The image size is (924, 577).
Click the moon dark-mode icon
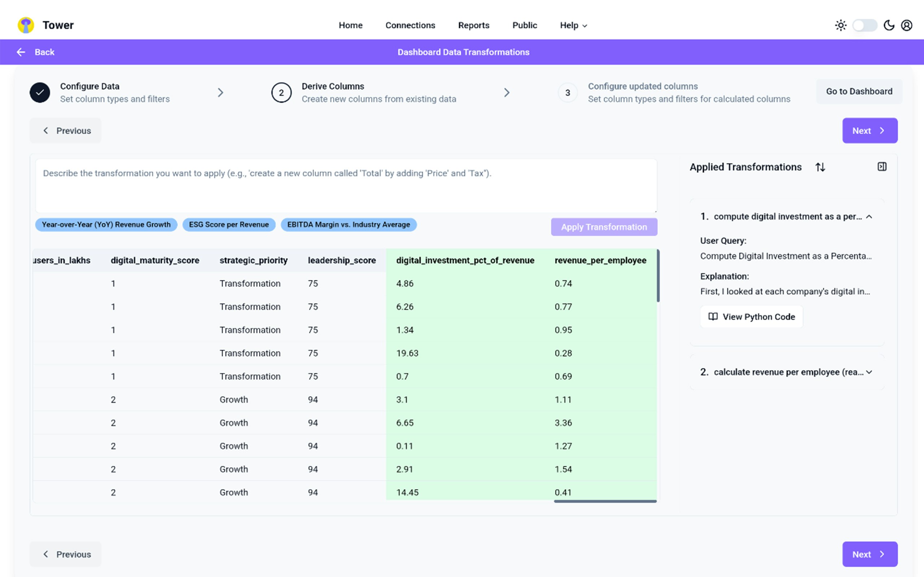(x=889, y=25)
